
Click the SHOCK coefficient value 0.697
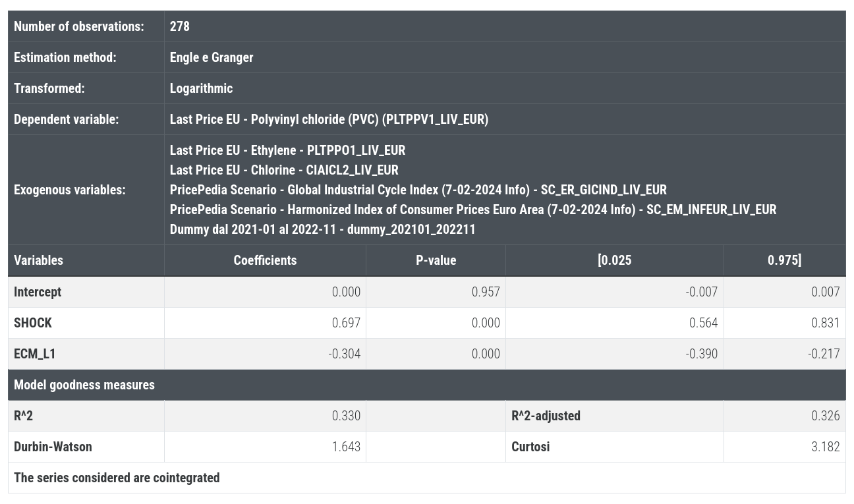click(346, 323)
